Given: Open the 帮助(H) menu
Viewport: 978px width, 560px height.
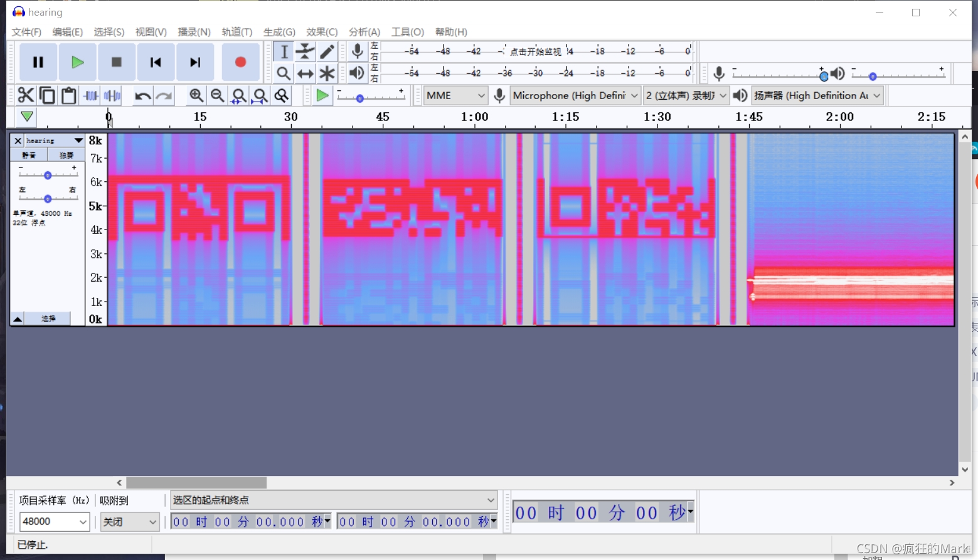Looking at the screenshot, I should pyautogui.click(x=451, y=32).
